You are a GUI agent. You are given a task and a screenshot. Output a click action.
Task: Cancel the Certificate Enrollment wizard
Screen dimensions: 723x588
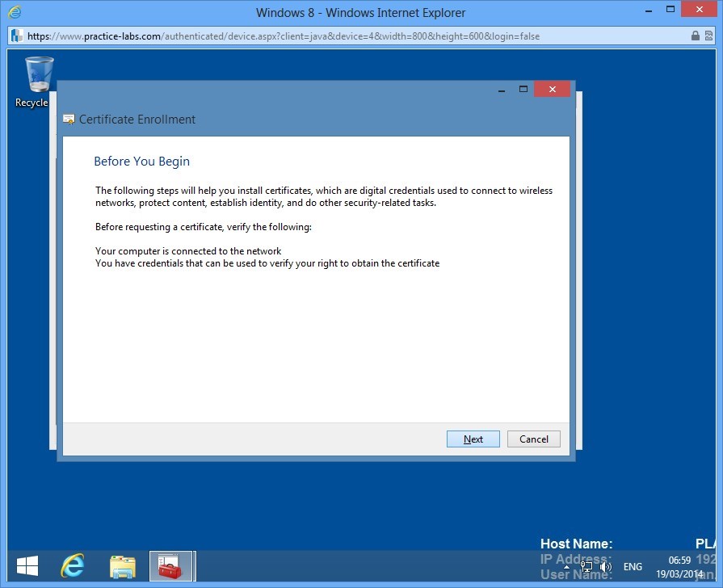tap(533, 439)
